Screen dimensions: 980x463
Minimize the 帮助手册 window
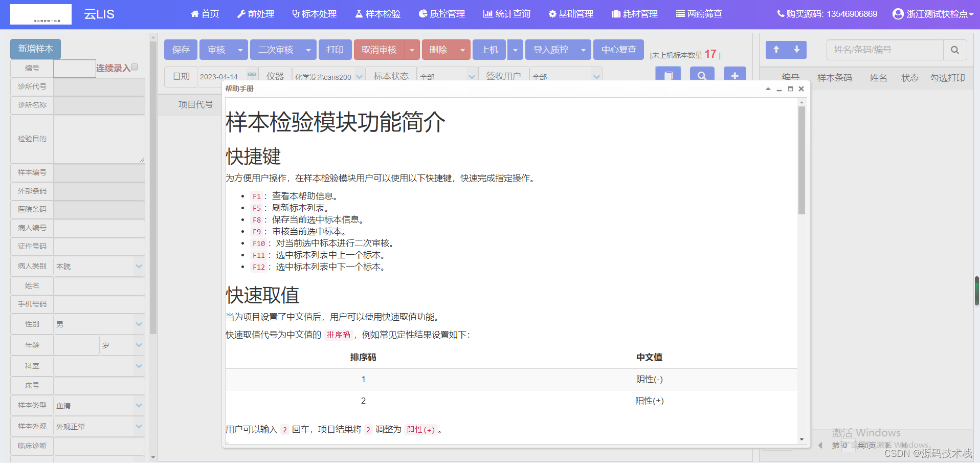[779, 89]
